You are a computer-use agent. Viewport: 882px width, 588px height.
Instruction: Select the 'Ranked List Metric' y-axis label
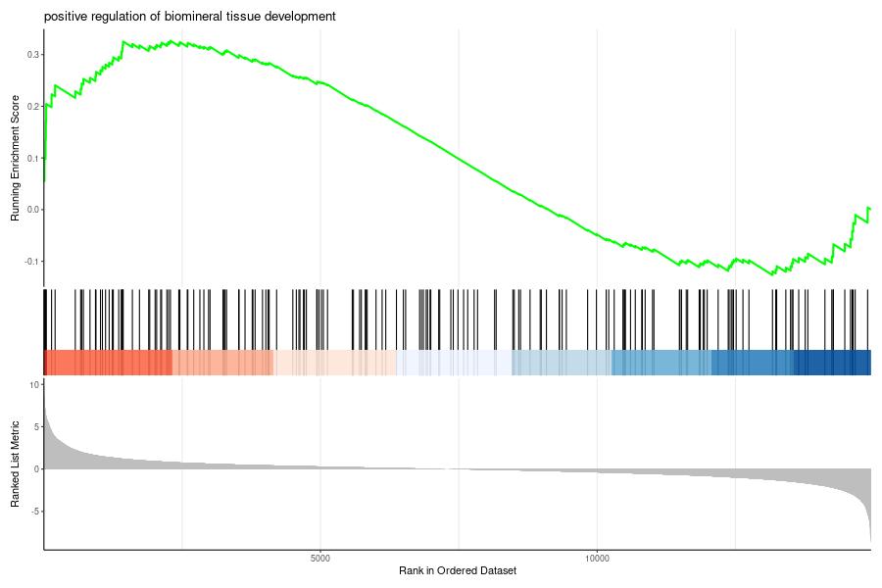[x=16, y=464]
